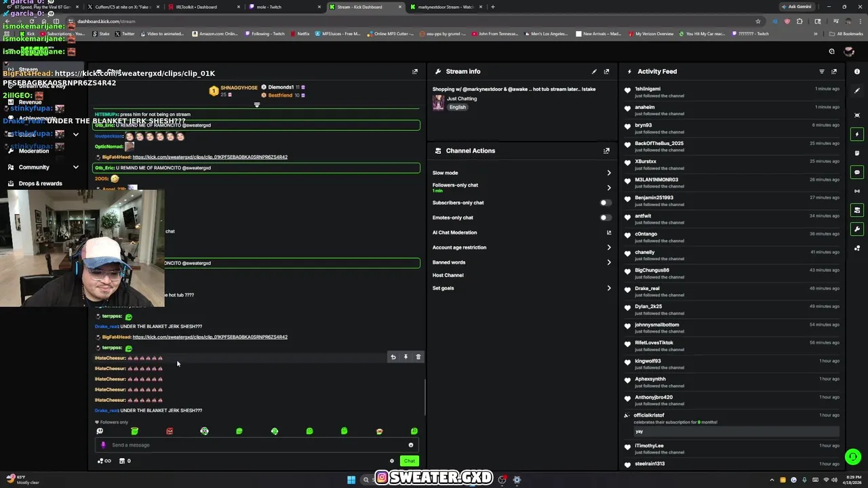
Task: Click the purple icon in message box
Action: pyautogui.click(x=103, y=445)
